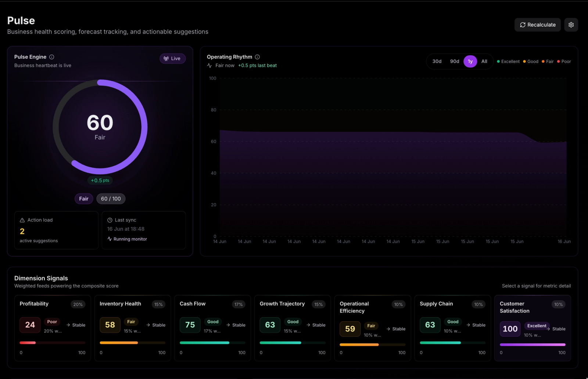Select the Cash Flow signal card

212,328
